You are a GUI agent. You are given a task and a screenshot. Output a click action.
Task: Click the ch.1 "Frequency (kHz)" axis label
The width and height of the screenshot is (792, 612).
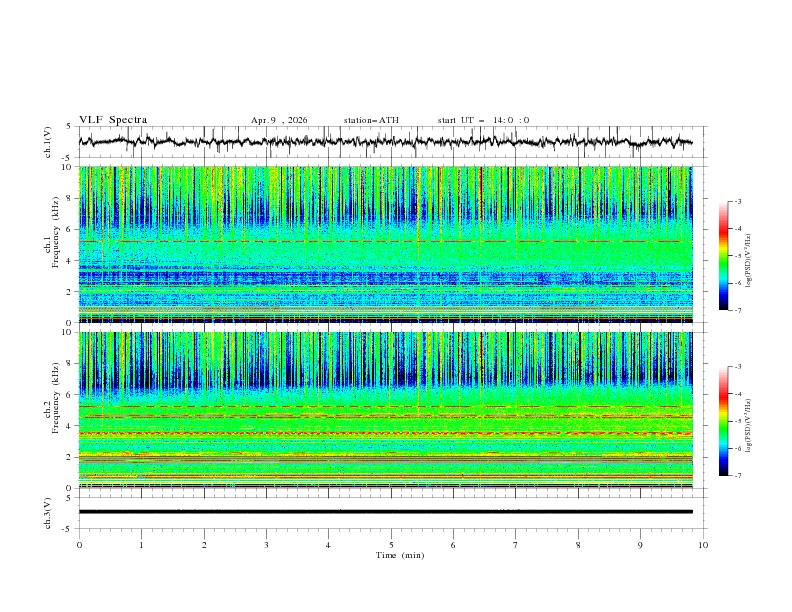point(56,233)
